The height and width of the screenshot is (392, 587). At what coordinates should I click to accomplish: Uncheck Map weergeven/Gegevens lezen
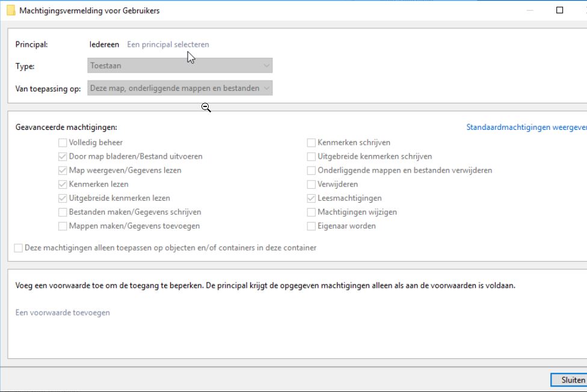(x=63, y=170)
